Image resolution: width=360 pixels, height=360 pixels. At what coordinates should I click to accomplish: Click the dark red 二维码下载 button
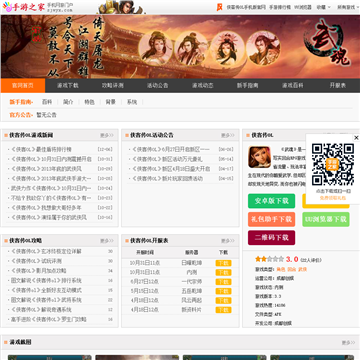272,238
